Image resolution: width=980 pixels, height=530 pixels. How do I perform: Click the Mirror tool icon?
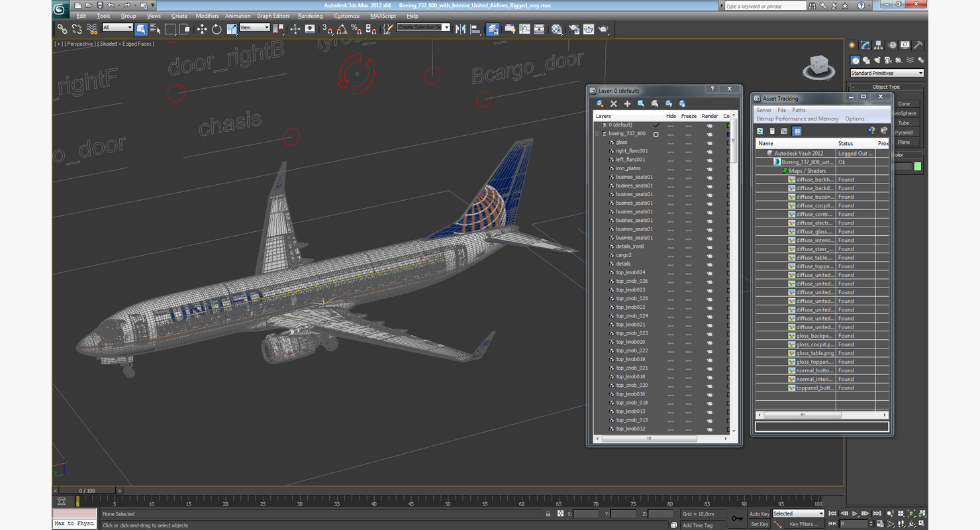(x=461, y=29)
